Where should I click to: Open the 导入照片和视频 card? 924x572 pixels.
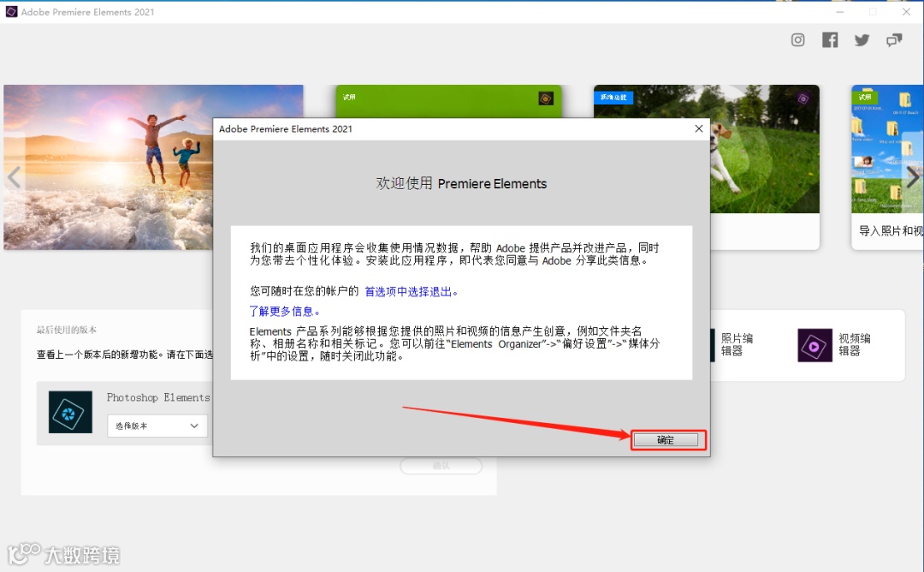click(x=887, y=167)
